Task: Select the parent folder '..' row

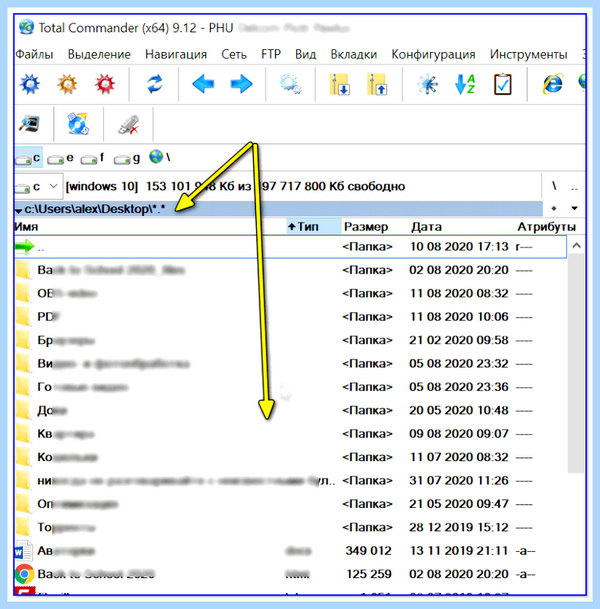Action: pos(290,247)
